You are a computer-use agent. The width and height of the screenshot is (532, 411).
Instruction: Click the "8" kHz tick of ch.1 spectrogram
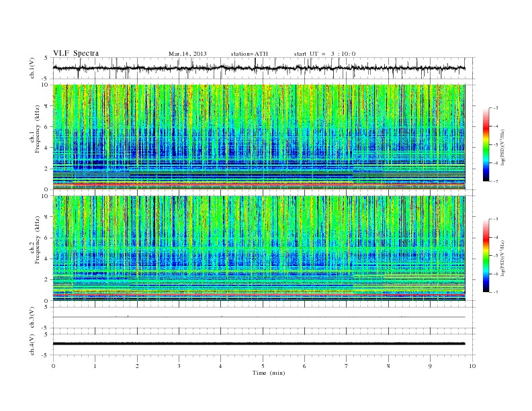coord(47,106)
